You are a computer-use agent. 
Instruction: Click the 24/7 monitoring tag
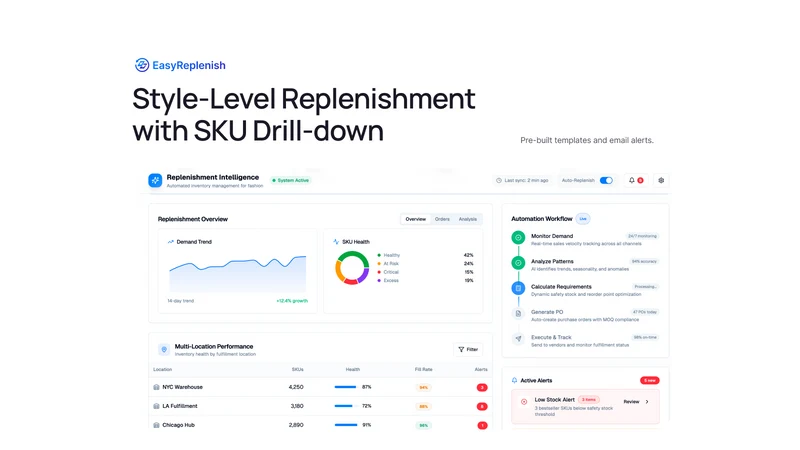[x=642, y=236]
